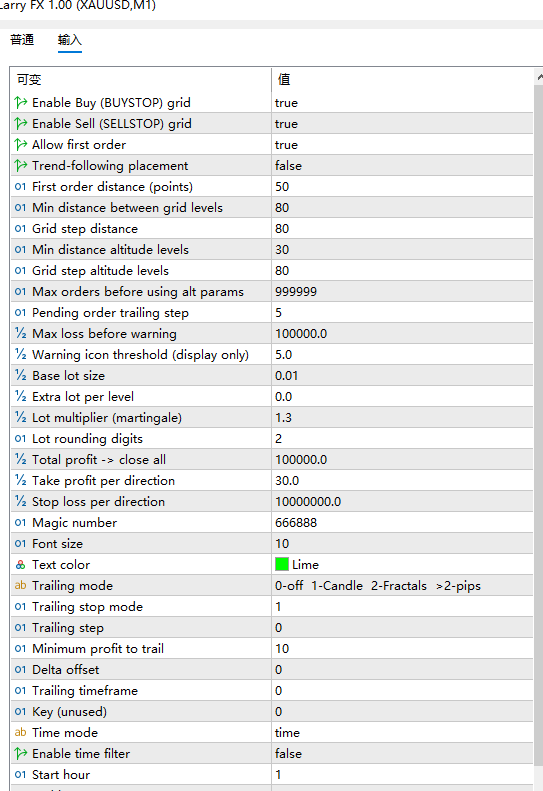Click the double-type icon beside Lot multiplier
Viewport: 543px width, 791px height.
click(x=20, y=417)
